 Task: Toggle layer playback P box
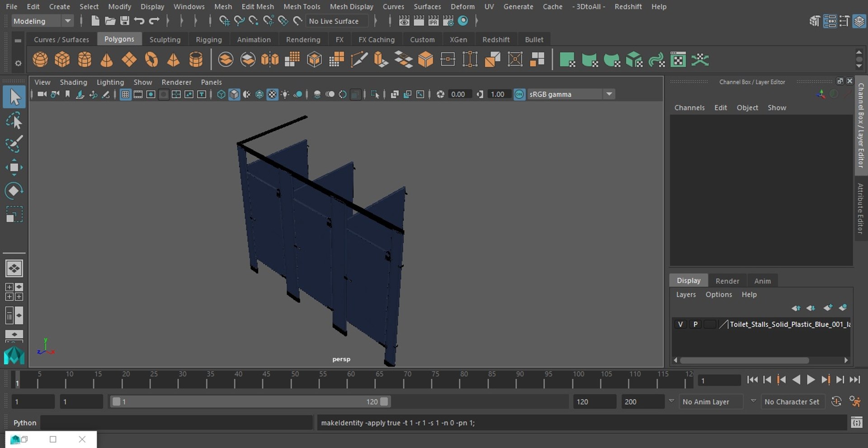[x=695, y=324]
